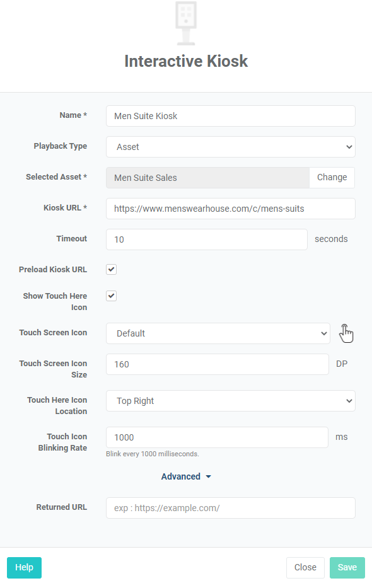Click the kiosk icon above the title
Image resolution: width=372 pixels, height=588 pixels.
pos(186,23)
